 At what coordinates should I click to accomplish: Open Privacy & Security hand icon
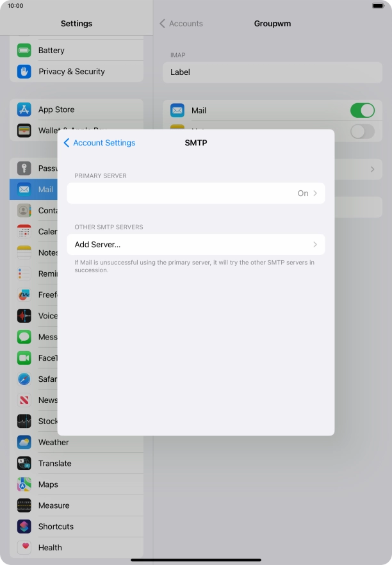pyautogui.click(x=24, y=72)
